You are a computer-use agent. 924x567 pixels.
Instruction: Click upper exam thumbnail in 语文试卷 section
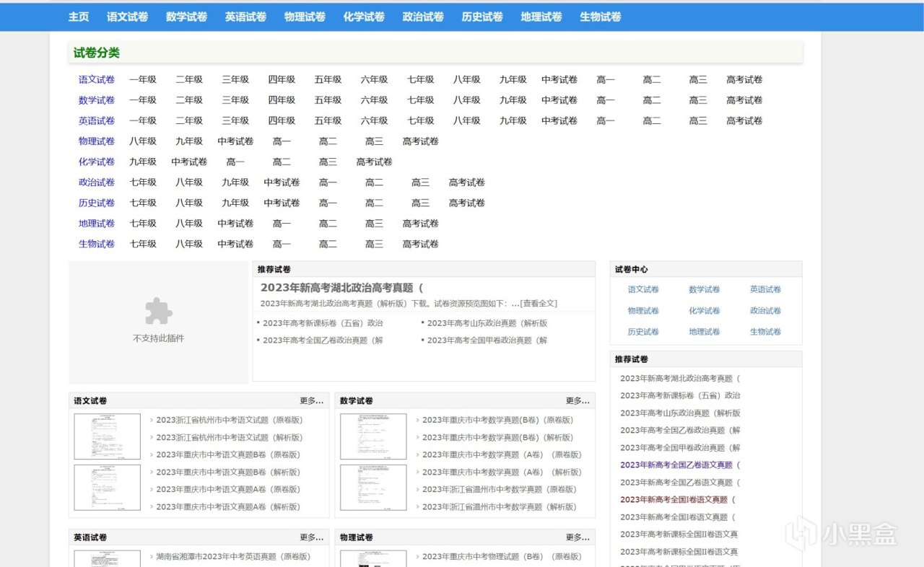pos(107,436)
